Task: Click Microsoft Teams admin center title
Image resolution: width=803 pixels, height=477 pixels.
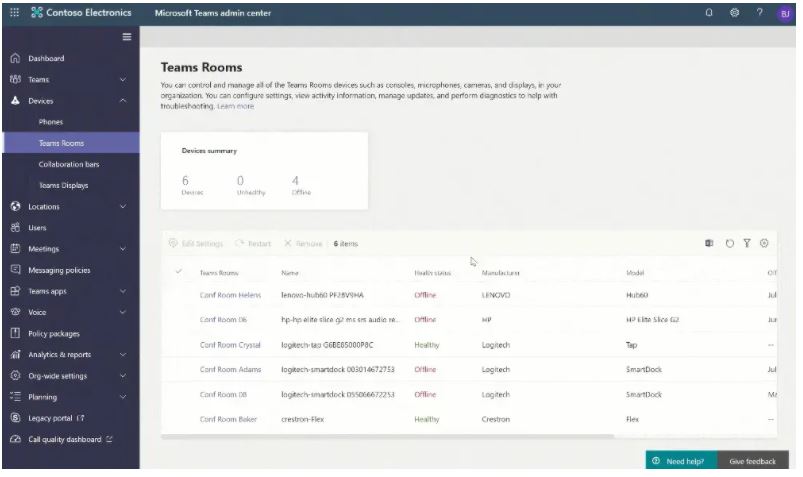Action: point(213,13)
